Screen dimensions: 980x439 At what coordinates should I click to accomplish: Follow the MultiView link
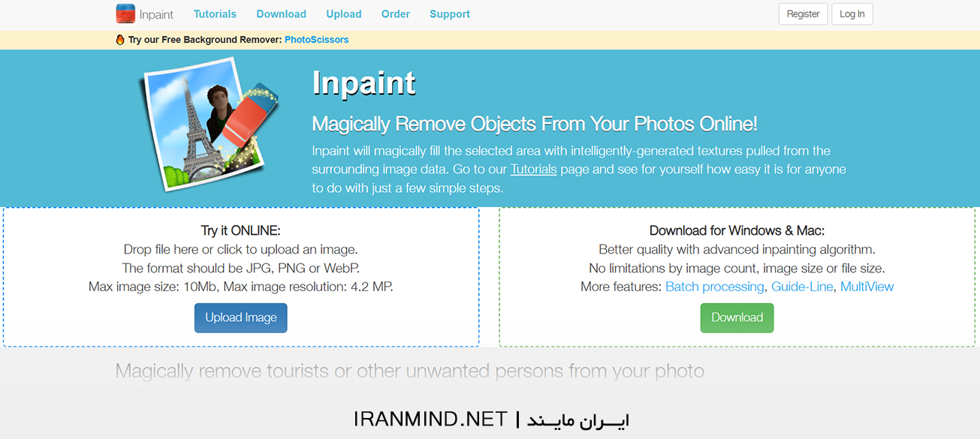point(867,287)
